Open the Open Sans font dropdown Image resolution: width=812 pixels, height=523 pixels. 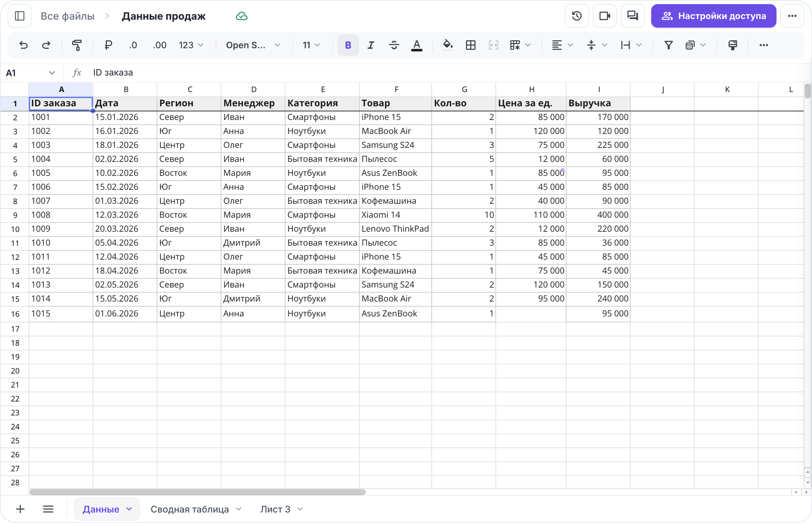pyautogui.click(x=253, y=45)
